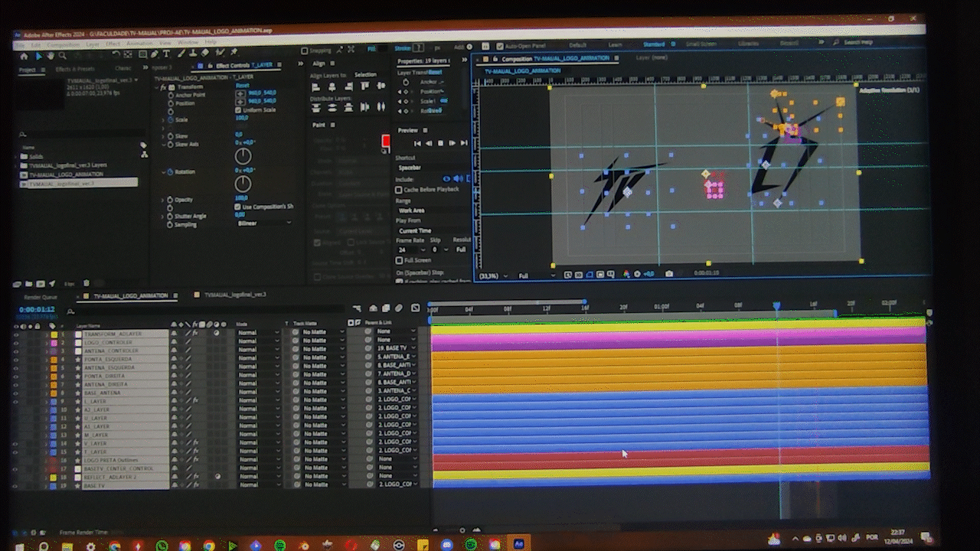The image size is (980, 551).
Task: Click New Folder icon in Project panel
Action: [28, 284]
